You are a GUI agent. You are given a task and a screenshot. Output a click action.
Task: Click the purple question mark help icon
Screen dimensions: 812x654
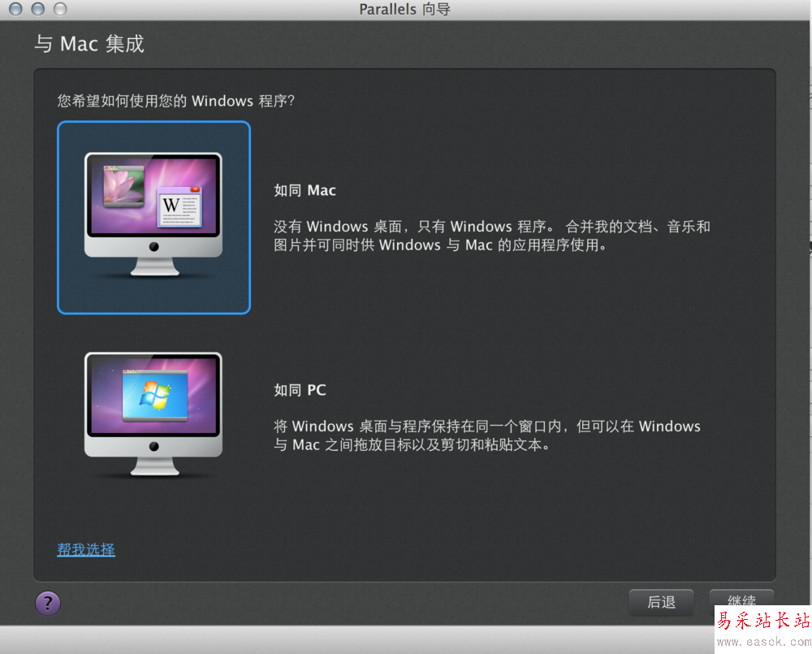[48, 603]
